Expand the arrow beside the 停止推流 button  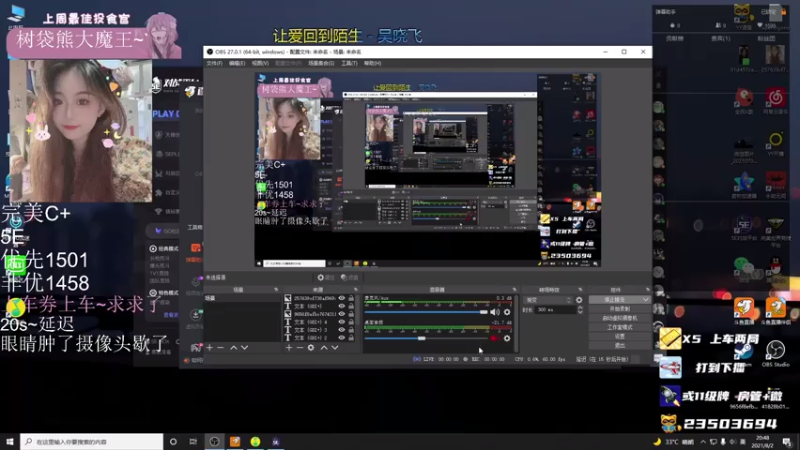(646, 299)
